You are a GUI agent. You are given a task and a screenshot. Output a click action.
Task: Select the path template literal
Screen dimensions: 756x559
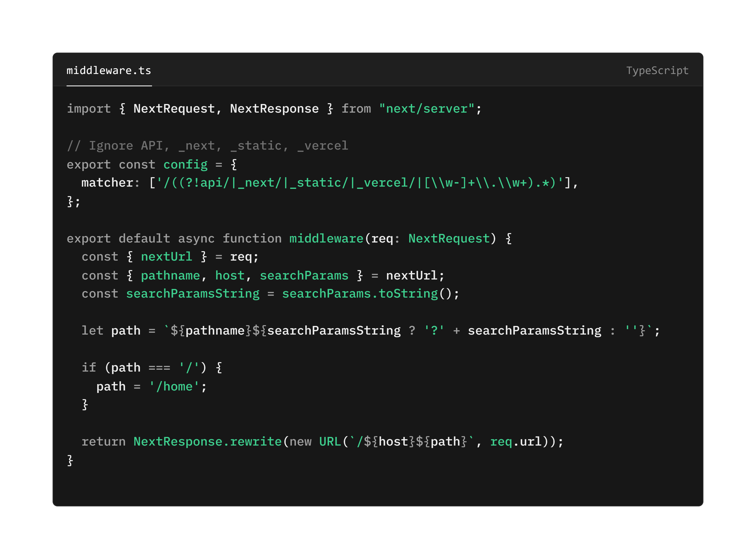[x=409, y=330]
